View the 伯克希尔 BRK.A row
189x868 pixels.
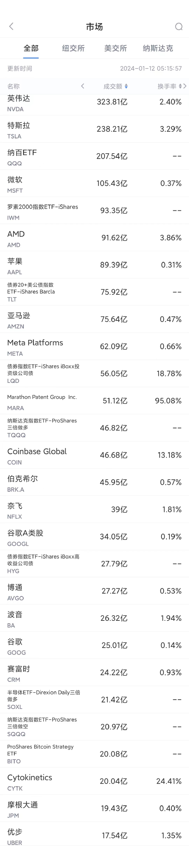point(94,483)
